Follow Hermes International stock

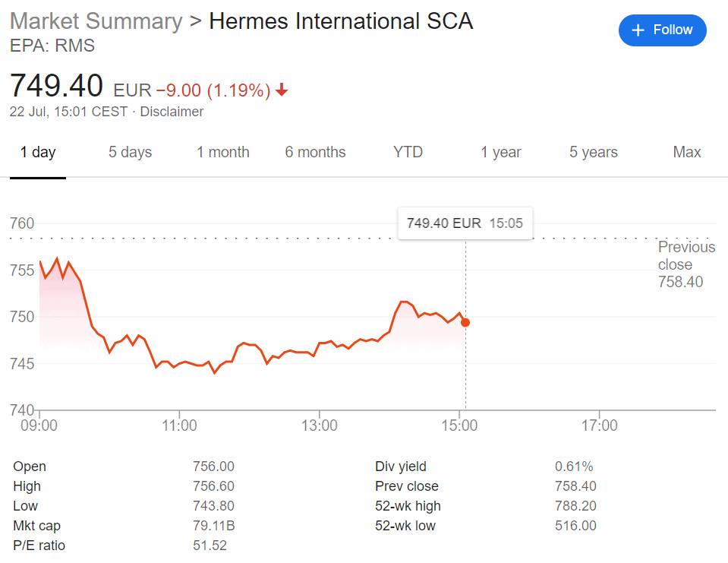pos(663,30)
